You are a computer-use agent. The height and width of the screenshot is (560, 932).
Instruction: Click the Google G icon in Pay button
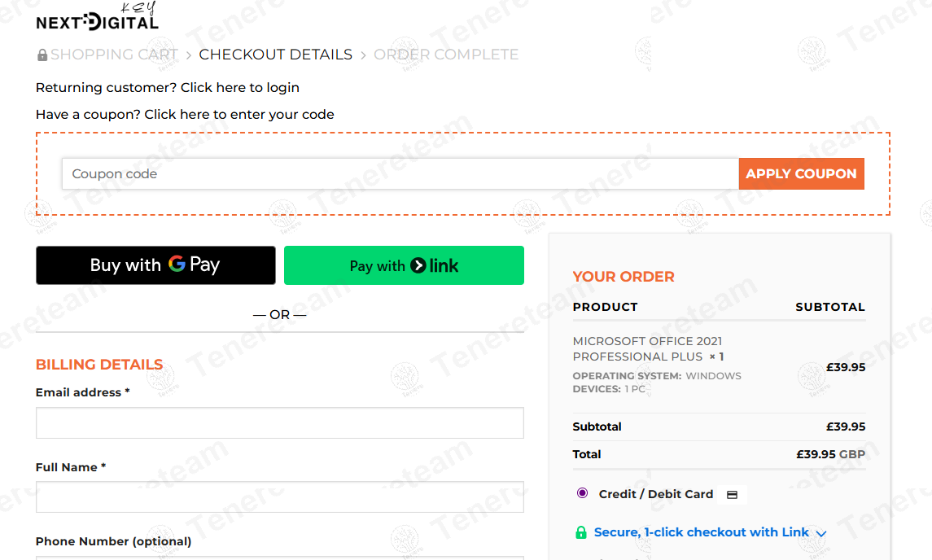(x=177, y=264)
